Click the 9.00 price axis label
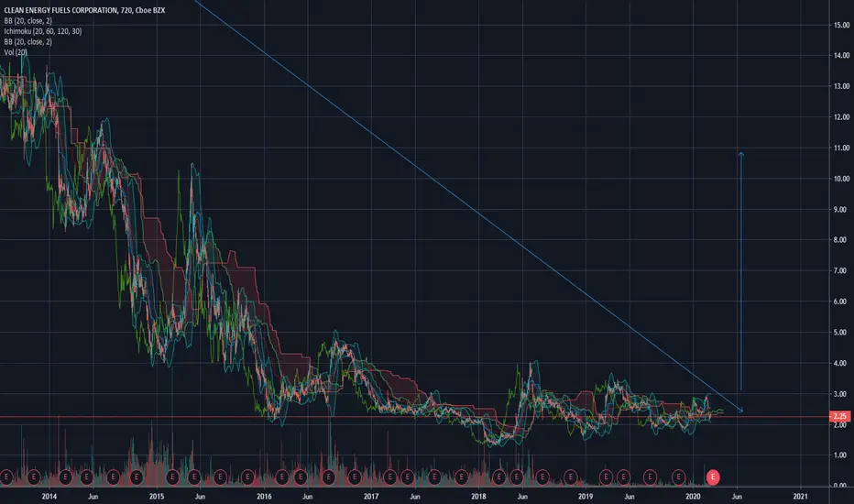 [842, 209]
